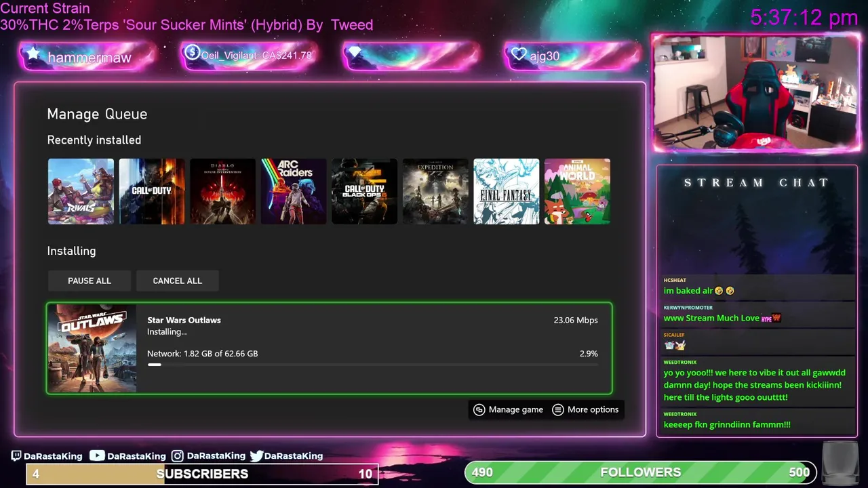Open Call of Duty Black Ops 6 tile
This screenshot has width=868, height=488.
pos(364,191)
